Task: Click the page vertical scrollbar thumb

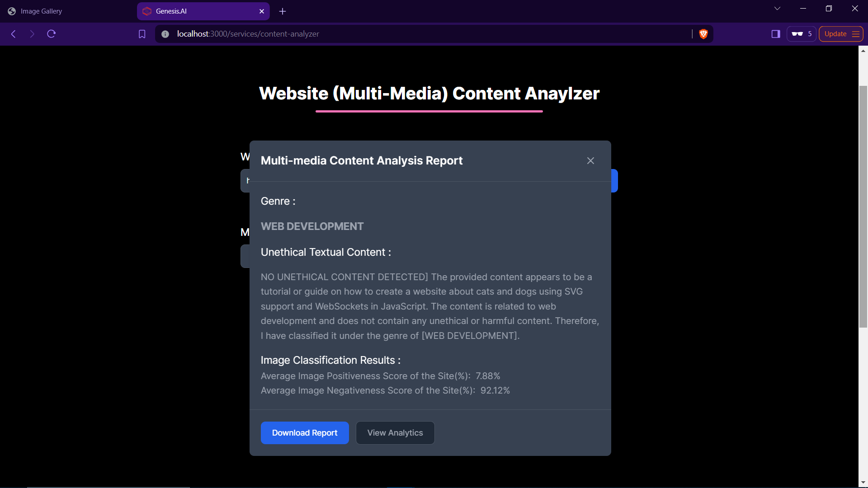Action: (x=863, y=206)
